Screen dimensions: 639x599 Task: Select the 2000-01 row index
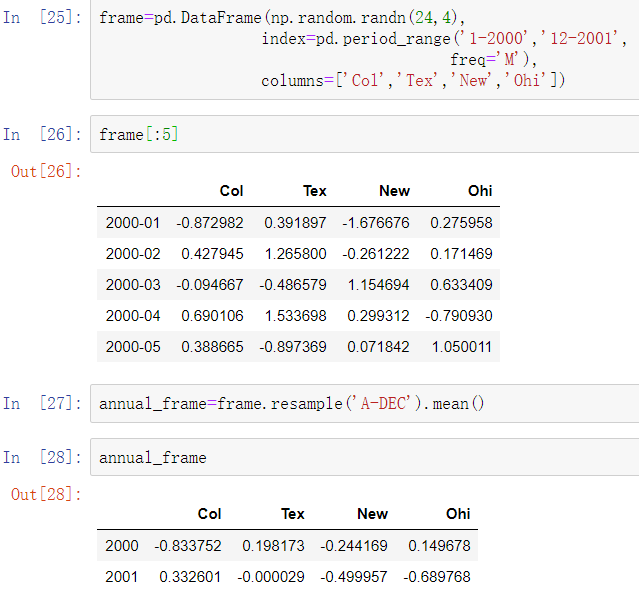tap(133, 223)
